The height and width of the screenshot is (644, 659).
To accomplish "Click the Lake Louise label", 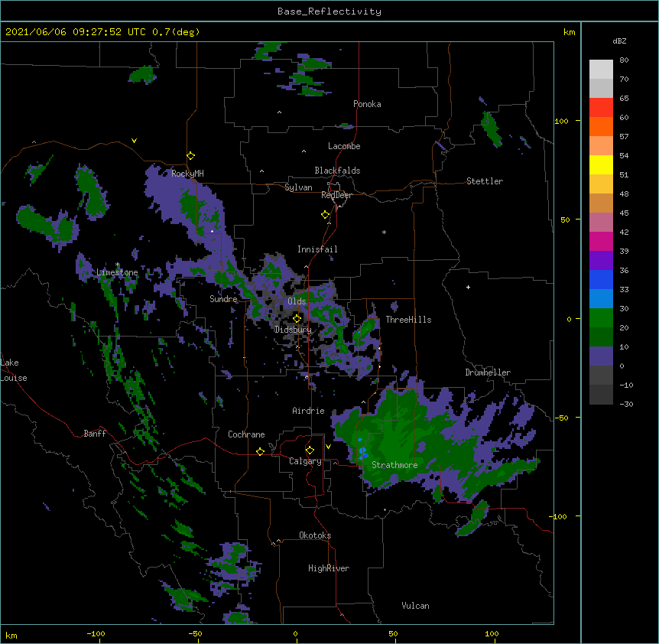I will tap(14, 370).
